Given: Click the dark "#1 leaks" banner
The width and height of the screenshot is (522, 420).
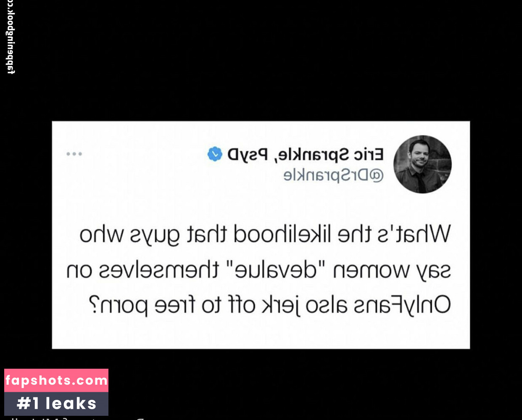Looking at the screenshot, I should 56,404.
